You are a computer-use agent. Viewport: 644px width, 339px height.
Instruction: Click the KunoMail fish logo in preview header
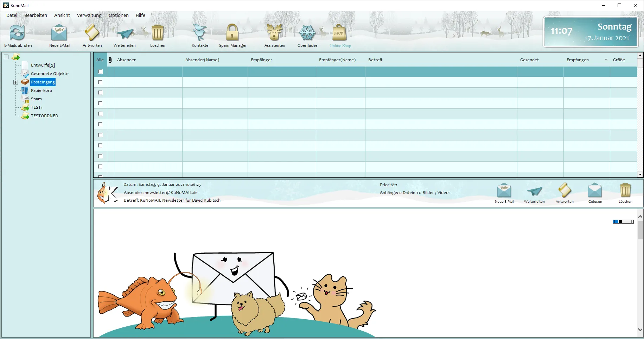[107, 193]
